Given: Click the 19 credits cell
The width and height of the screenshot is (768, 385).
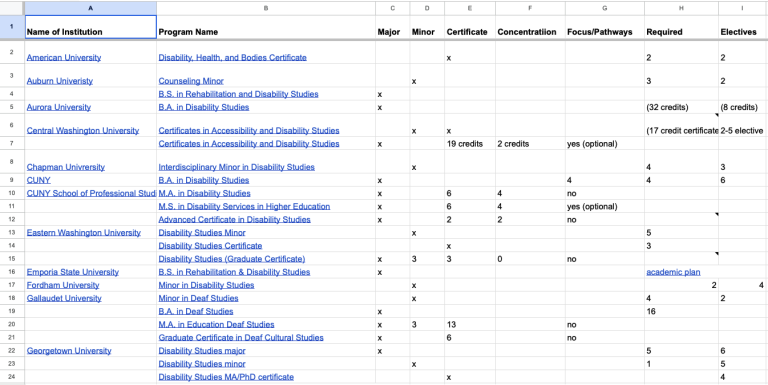Looking at the screenshot, I should (x=470, y=144).
